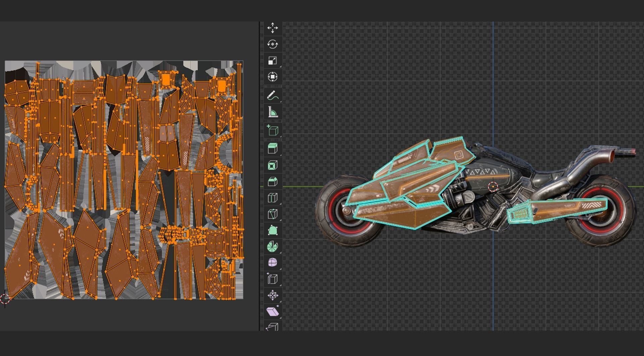Select the Shear tool
644x356 pixels.
pos(272,312)
